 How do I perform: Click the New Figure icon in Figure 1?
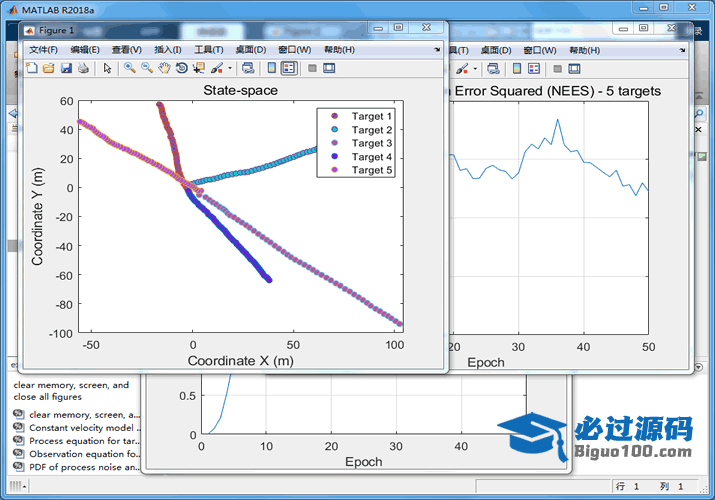click(x=32, y=68)
